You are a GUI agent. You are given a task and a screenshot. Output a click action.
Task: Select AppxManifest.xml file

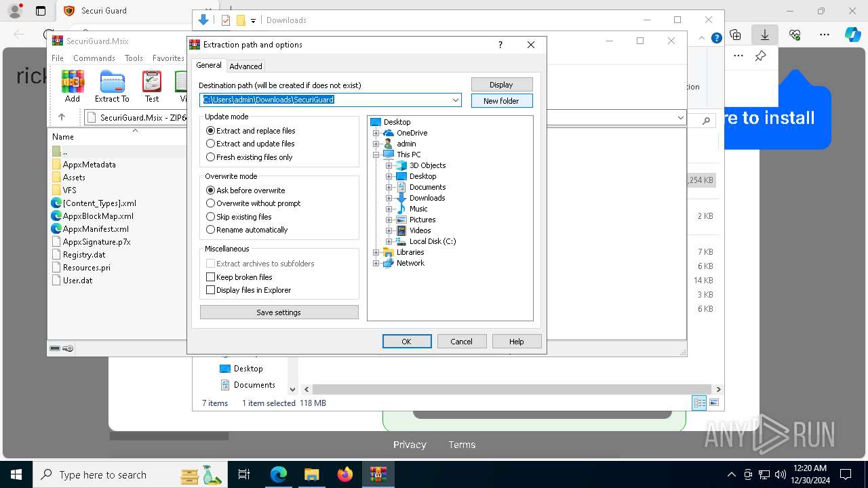[96, 229]
